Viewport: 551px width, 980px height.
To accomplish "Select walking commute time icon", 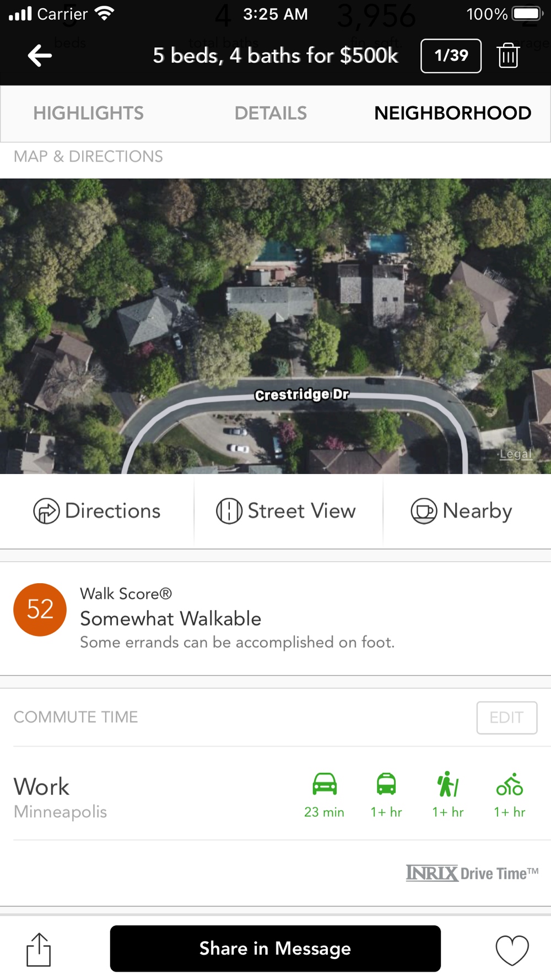I will pyautogui.click(x=447, y=784).
